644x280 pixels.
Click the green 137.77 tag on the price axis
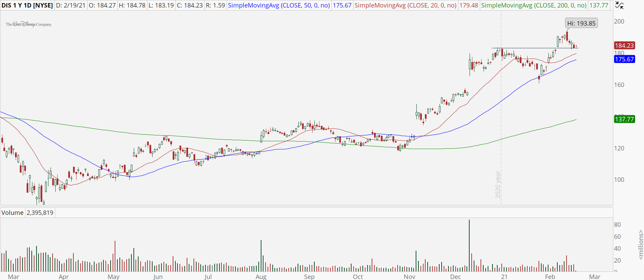point(624,119)
